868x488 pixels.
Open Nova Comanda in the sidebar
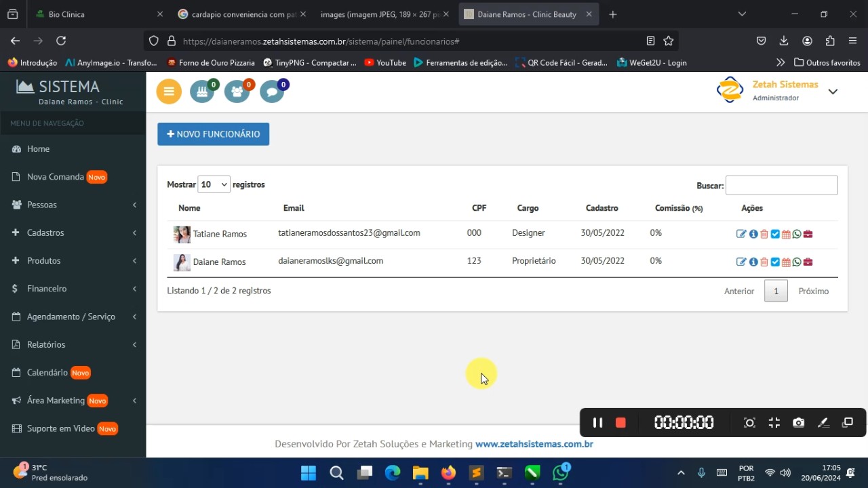click(73, 177)
